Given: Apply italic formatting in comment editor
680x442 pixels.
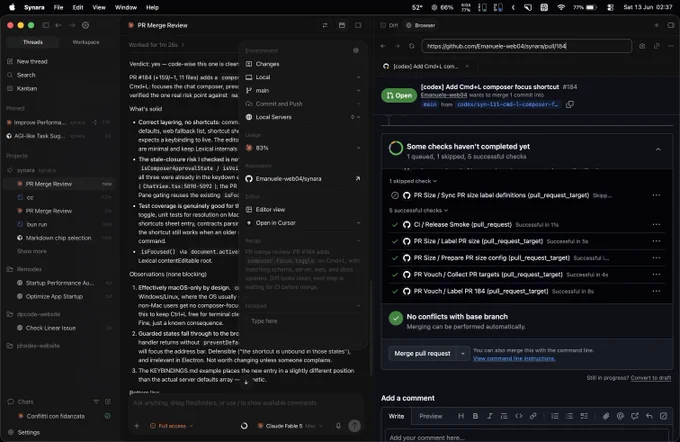Looking at the screenshot, I should click(x=490, y=416).
